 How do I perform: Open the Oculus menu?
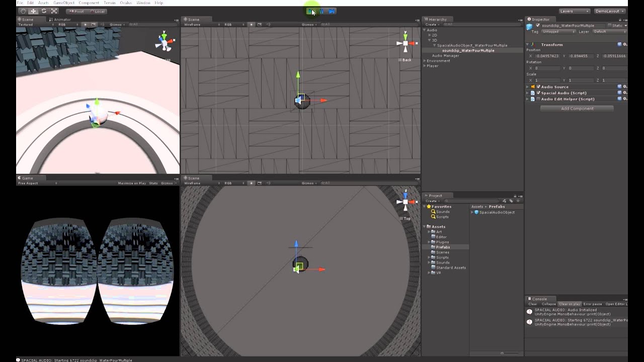126,3
